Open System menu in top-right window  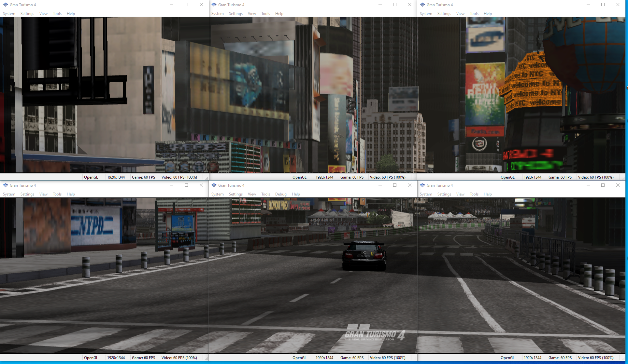coord(426,14)
